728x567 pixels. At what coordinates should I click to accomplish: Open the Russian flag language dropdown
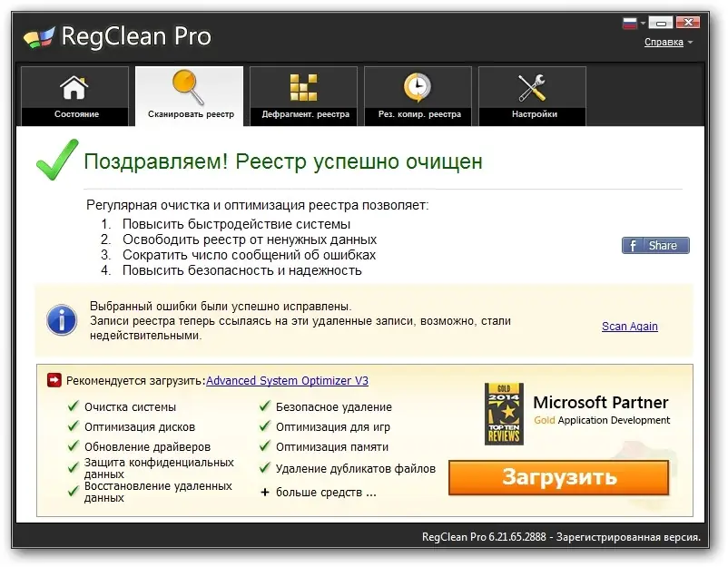click(634, 23)
